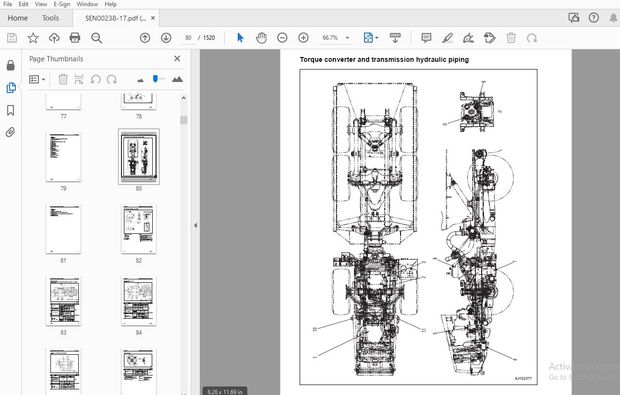Screen dimensions: 620x395
Task: Open the Help menu
Action: pos(111,4)
